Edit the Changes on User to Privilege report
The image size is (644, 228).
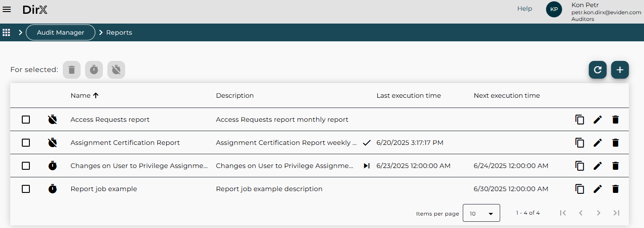tap(597, 166)
